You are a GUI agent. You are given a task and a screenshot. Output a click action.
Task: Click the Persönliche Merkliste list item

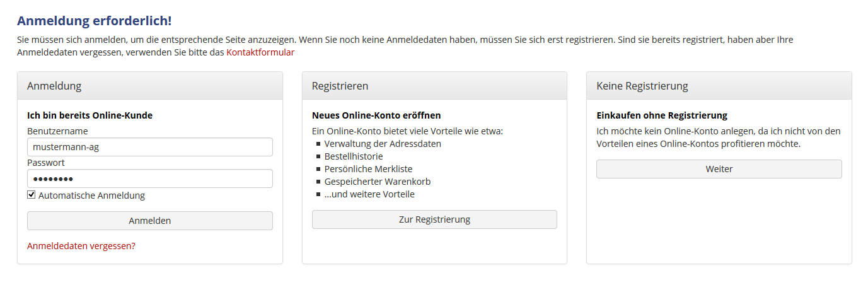coord(368,169)
